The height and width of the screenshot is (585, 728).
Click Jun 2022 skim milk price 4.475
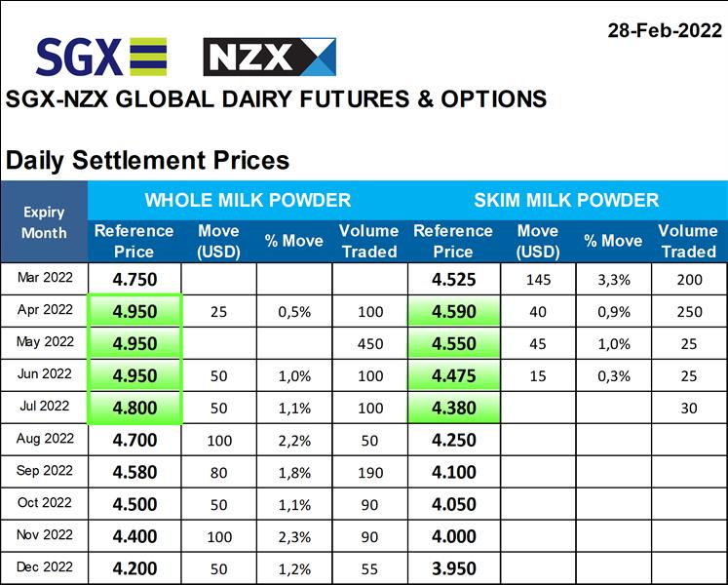point(453,375)
